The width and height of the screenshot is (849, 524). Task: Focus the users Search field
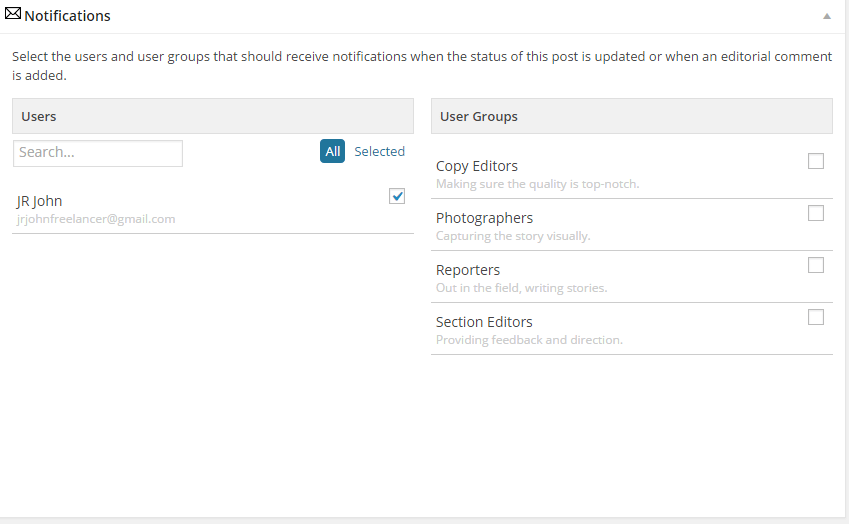(x=98, y=153)
